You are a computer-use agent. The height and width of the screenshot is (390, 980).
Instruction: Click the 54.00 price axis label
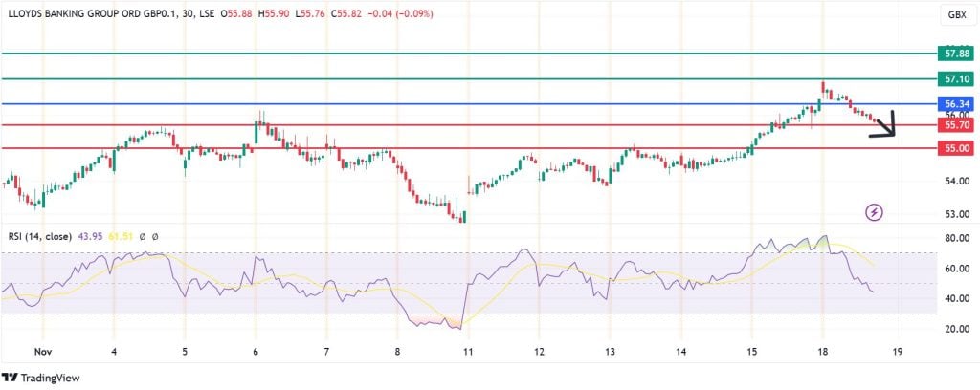coord(957,182)
